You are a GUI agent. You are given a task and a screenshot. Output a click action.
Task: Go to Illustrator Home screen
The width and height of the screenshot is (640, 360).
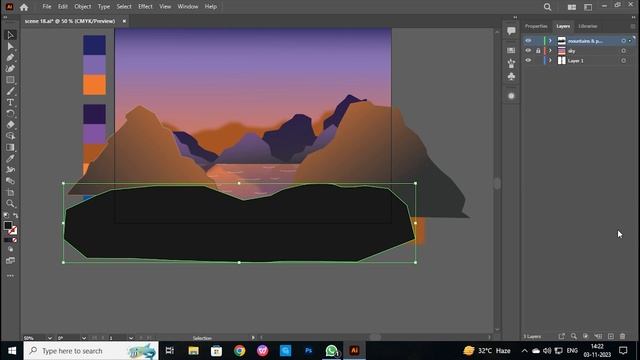click(24, 7)
